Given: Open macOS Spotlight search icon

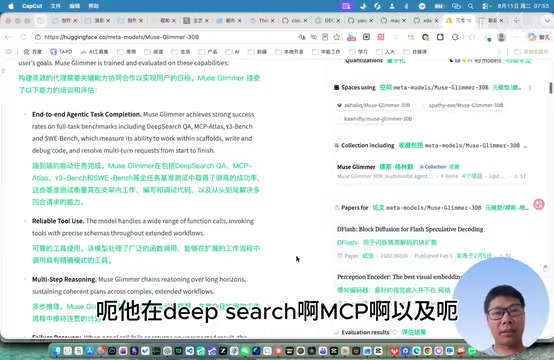Looking at the screenshot, I should pos(470,6).
